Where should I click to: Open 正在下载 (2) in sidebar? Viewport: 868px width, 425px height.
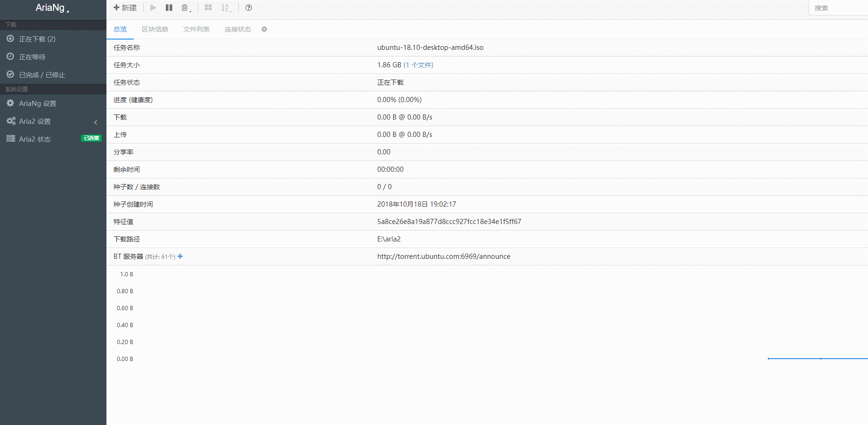[x=37, y=39]
